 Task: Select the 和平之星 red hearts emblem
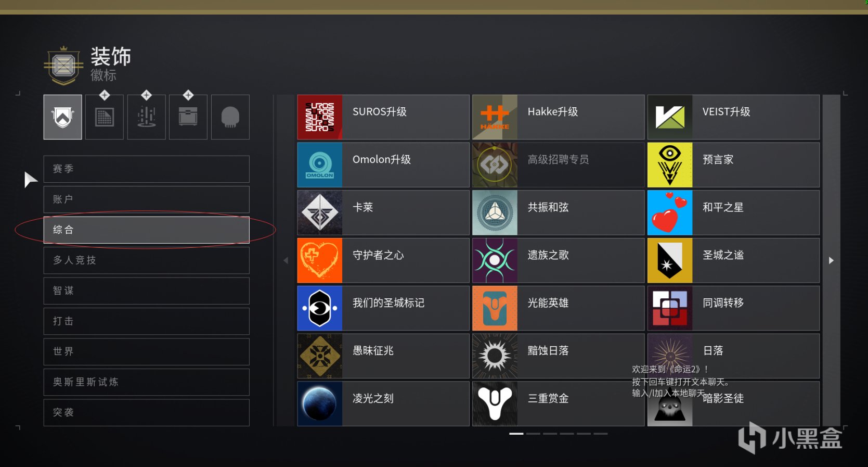click(733, 212)
